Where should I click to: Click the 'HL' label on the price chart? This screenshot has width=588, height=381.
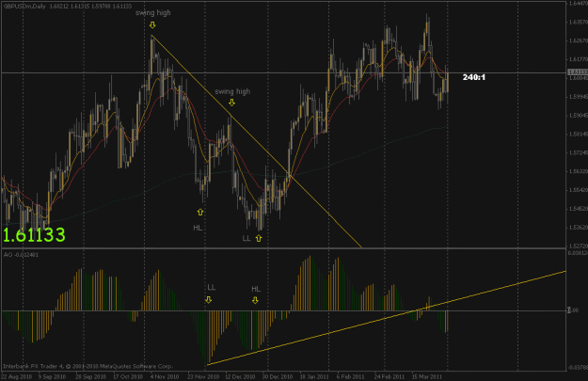(x=198, y=228)
